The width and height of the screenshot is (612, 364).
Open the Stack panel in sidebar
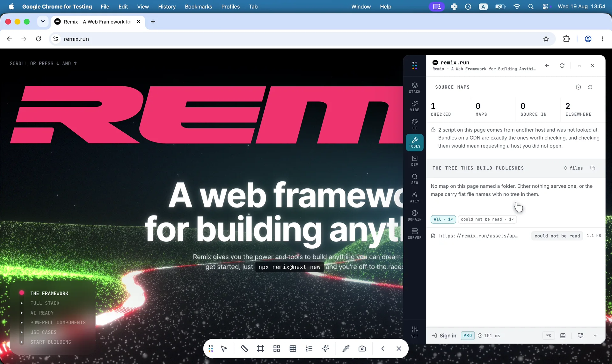point(414,88)
